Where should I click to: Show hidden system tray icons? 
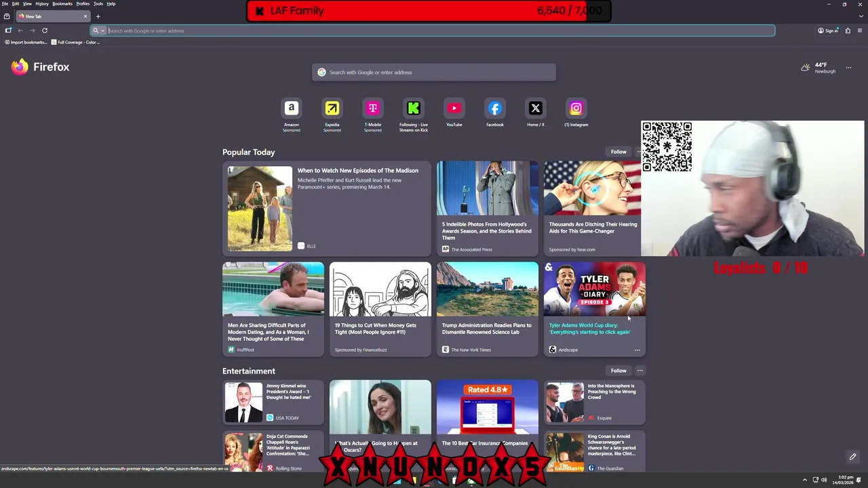click(806, 480)
